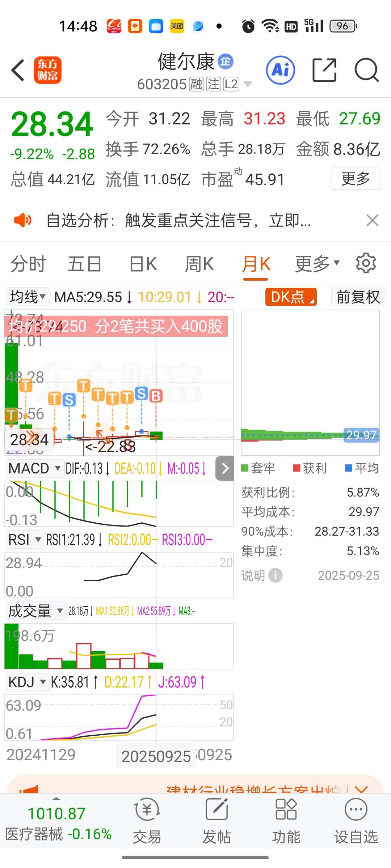Tap 集中度 5.13% row
This screenshot has width=391, height=868.
point(310,551)
